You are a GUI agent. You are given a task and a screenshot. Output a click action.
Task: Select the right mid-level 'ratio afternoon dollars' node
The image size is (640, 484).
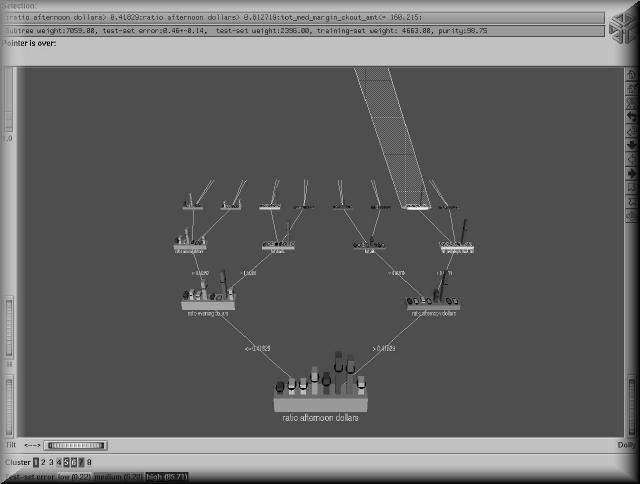(432, 301)
